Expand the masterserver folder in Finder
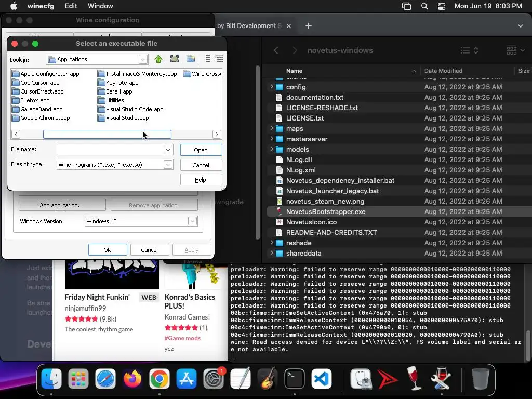The height and width of the screenshot is (399, 532). tap(271, 139)
